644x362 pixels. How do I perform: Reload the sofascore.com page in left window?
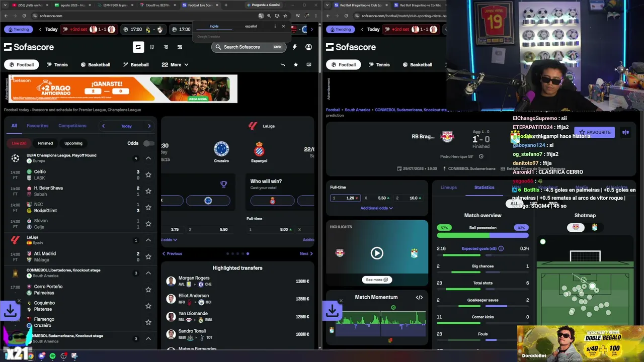25,16
